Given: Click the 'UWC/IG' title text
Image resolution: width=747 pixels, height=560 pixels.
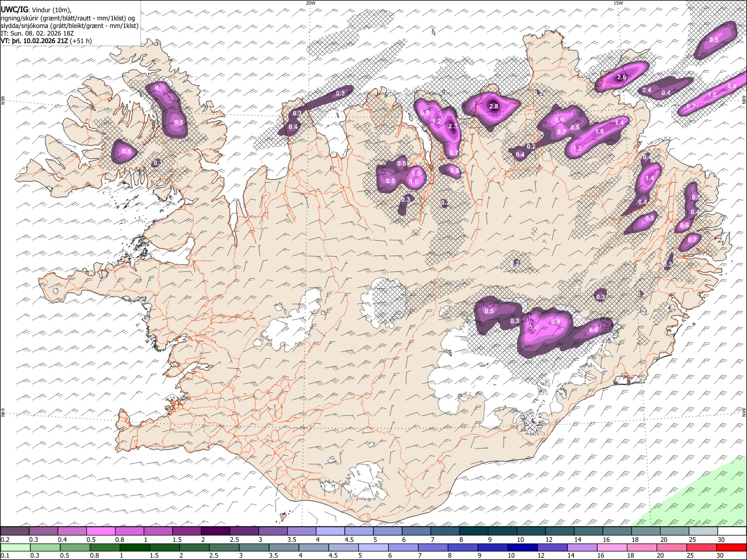Looking at the screenshot, I should coord(15,10).
